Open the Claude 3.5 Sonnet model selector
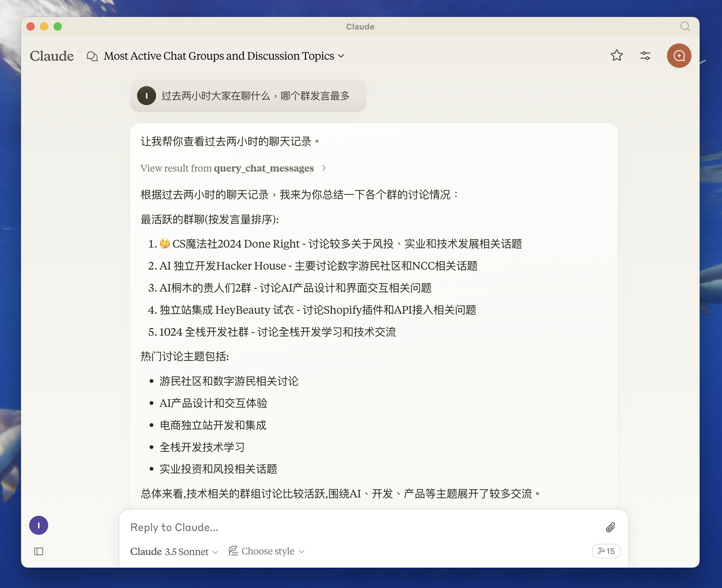The width and height of the screenshot is (722, 588). coord(174,551)
